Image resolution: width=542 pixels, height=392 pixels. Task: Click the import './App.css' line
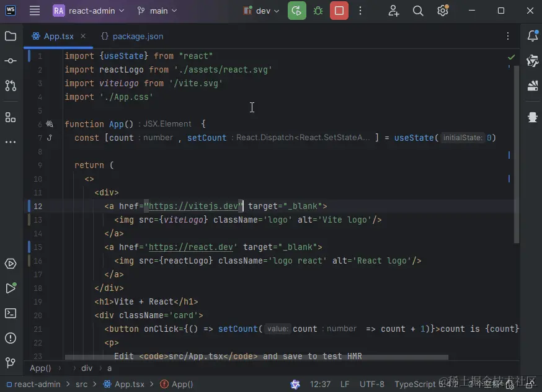pyautogui.click(x=109, y=97)
